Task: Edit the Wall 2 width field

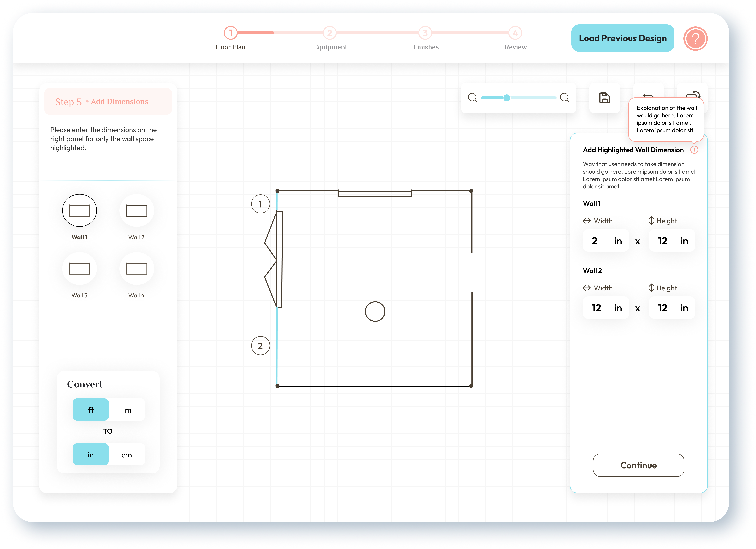Action: (x=606, y=308)
